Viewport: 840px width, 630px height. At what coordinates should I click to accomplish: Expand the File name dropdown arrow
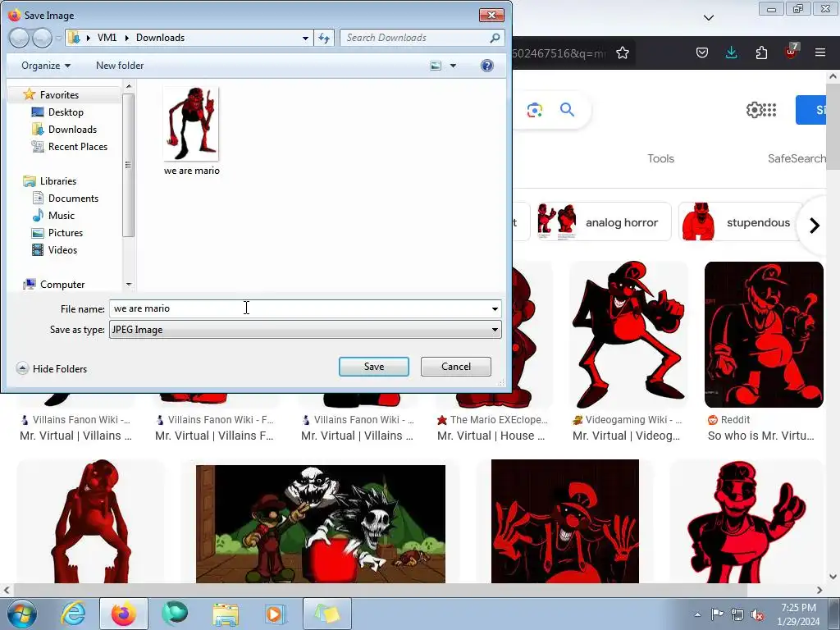click(495, 308)
